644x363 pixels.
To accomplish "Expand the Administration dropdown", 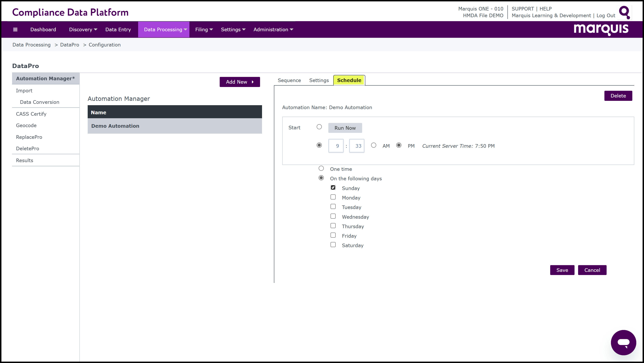I will pos(273,29).
